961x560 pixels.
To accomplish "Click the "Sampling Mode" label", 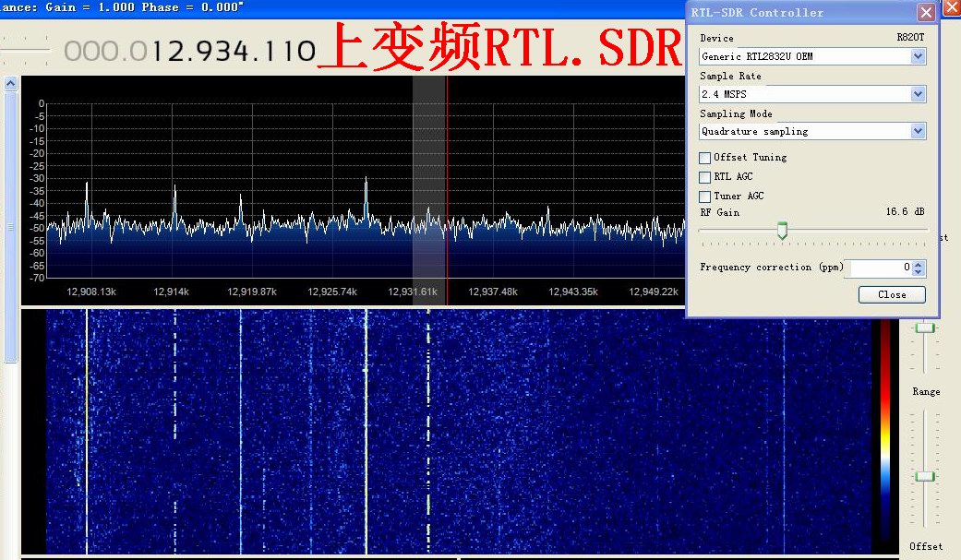I will coord(736,114).
